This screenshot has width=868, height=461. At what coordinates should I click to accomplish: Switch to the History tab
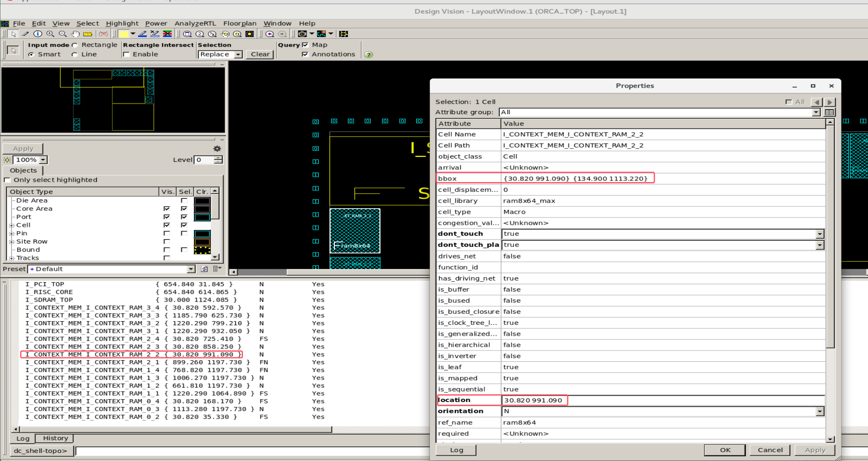pos(54,438)
